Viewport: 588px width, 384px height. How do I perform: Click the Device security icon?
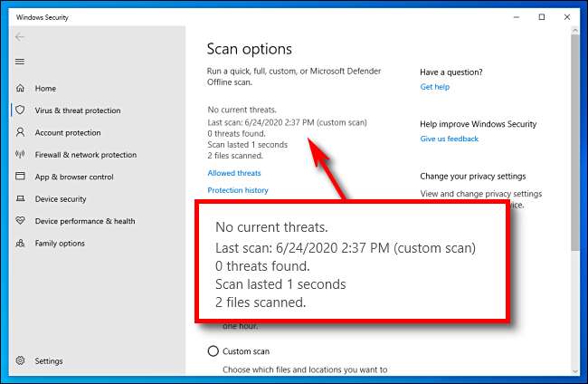click(20, 199)
